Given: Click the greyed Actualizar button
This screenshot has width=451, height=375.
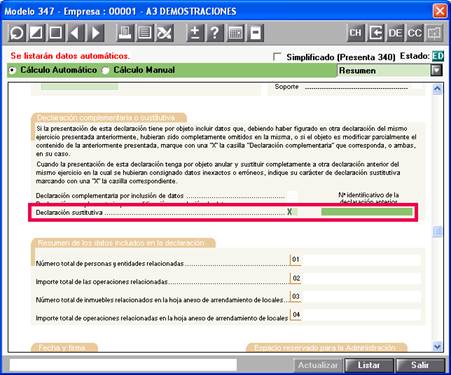Looking at the screenshot, I should [318, 365].
